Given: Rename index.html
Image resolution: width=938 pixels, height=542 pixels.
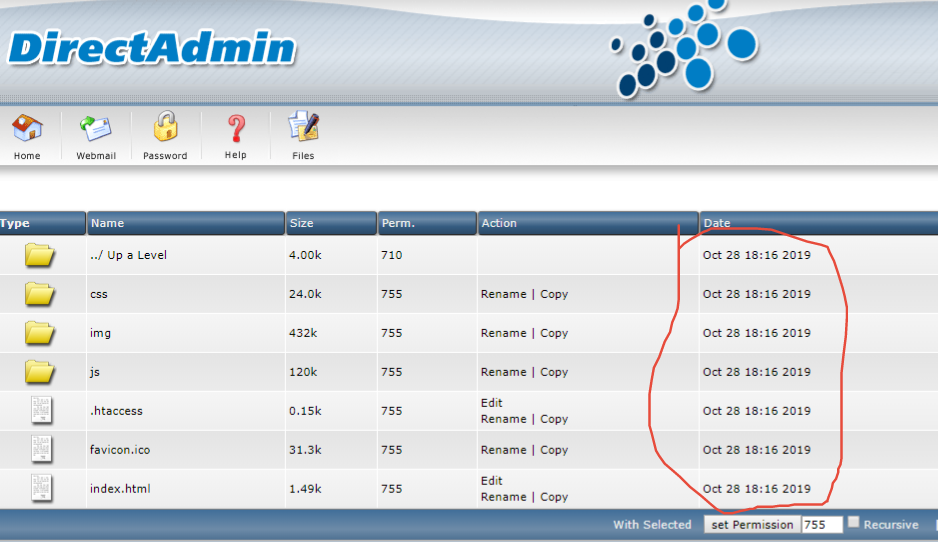Looking at the screenshot, I should pos(504,497).
